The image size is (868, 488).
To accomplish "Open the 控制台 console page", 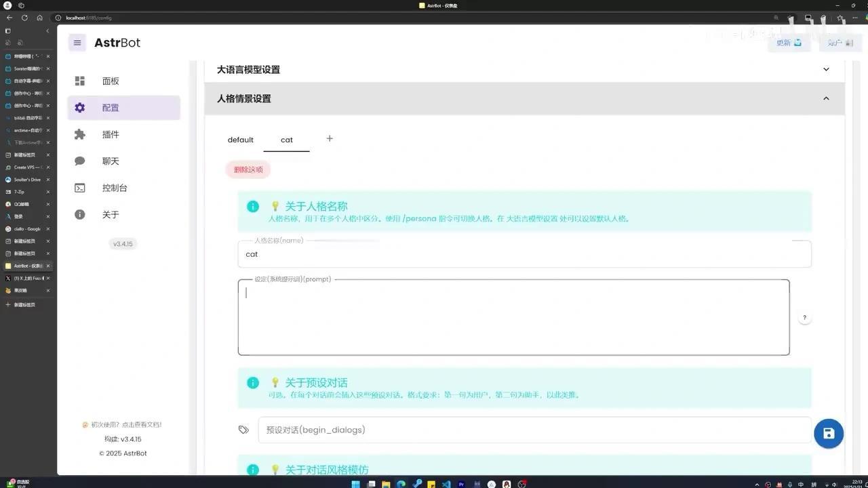I will (124, 188).
